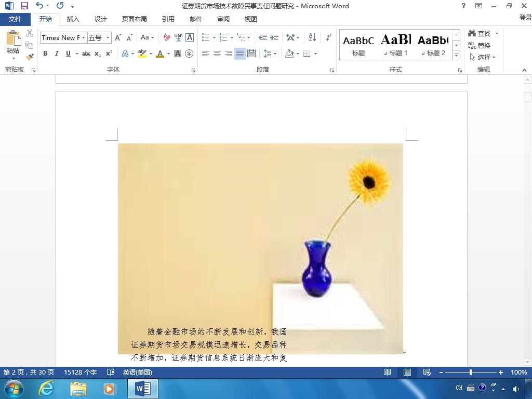The width and height of the screenshot is (532, 399).
Task: Expand the styles gallery
Action: pyautogui.click(x=457, y=55)
